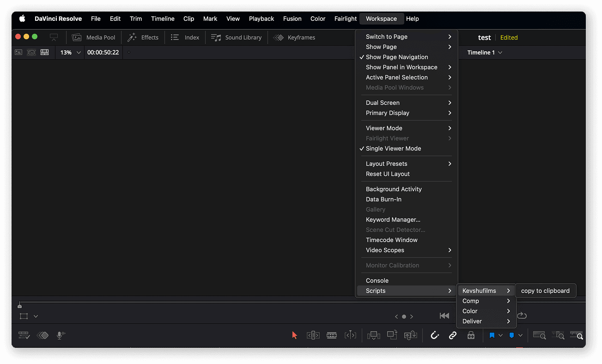Viewport: 602px width, 364px height.
Task: Click the 00:00:50:22 timecode field
Action: [x=103, y=52]
